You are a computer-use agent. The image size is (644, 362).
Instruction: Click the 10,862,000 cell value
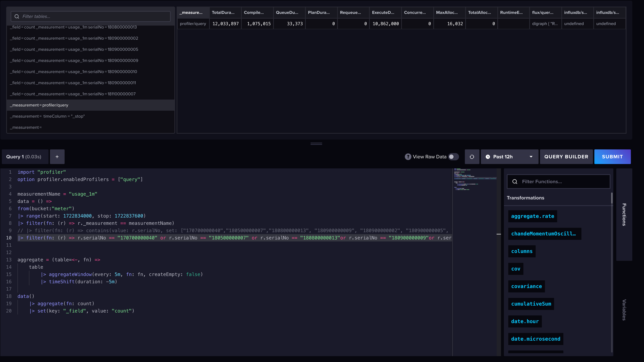coord(385,24)
